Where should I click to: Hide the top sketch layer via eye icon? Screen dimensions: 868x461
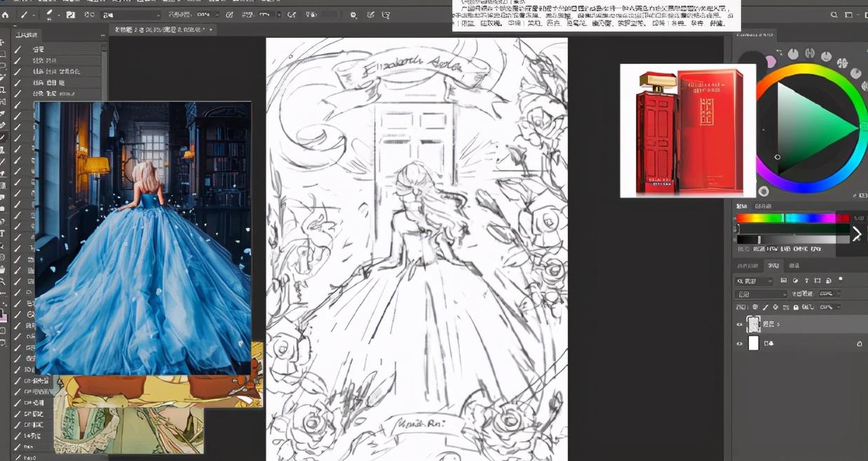click(739, 324)
